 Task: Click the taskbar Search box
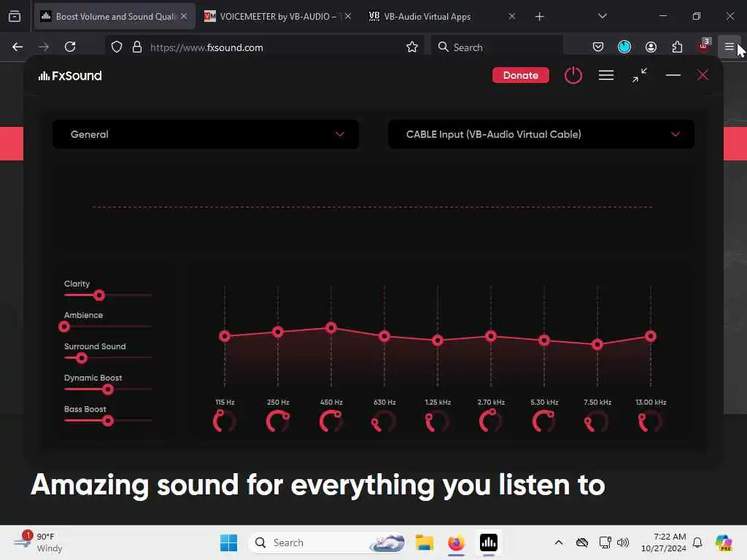click(329, 542)
